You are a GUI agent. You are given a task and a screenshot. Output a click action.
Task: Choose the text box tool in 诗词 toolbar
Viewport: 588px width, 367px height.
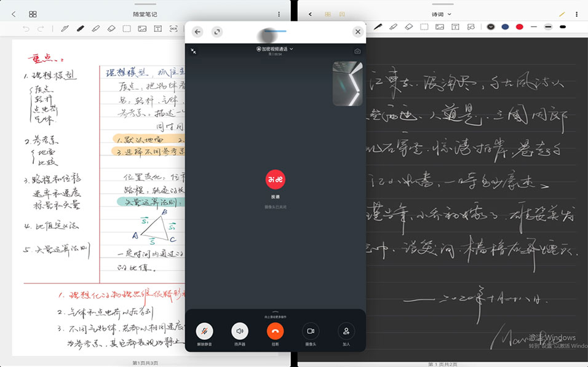tap(455, 27)
